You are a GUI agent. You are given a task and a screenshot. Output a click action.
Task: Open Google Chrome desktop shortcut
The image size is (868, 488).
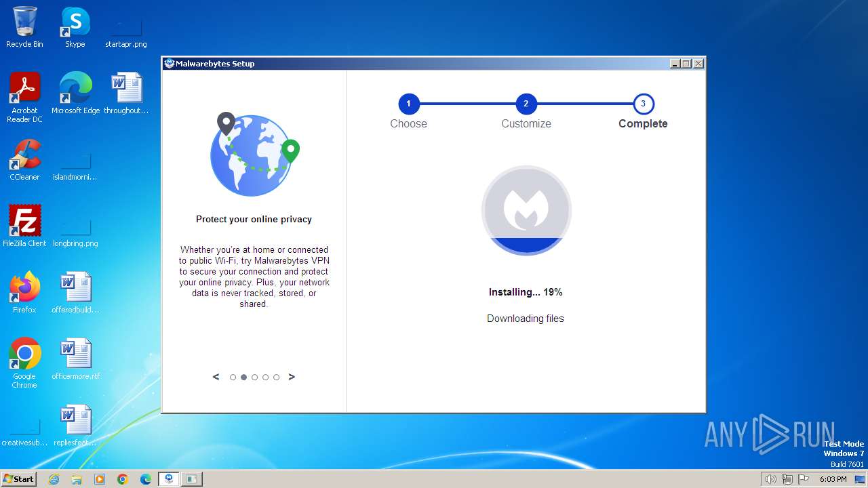[24, 363]
